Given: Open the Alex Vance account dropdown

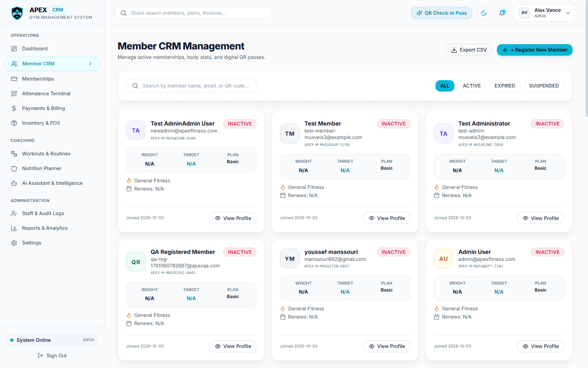Looking at the screenshot, I should 545,13.
